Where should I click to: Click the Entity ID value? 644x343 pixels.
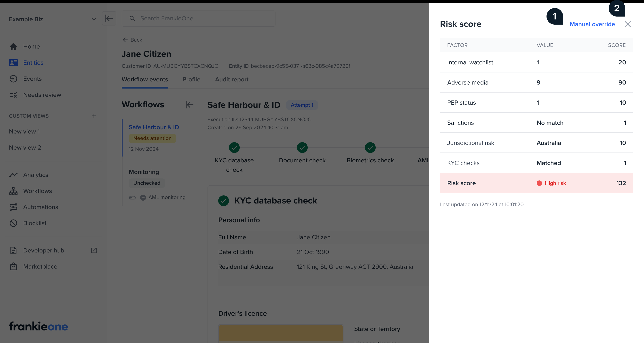tap(300, 66)
